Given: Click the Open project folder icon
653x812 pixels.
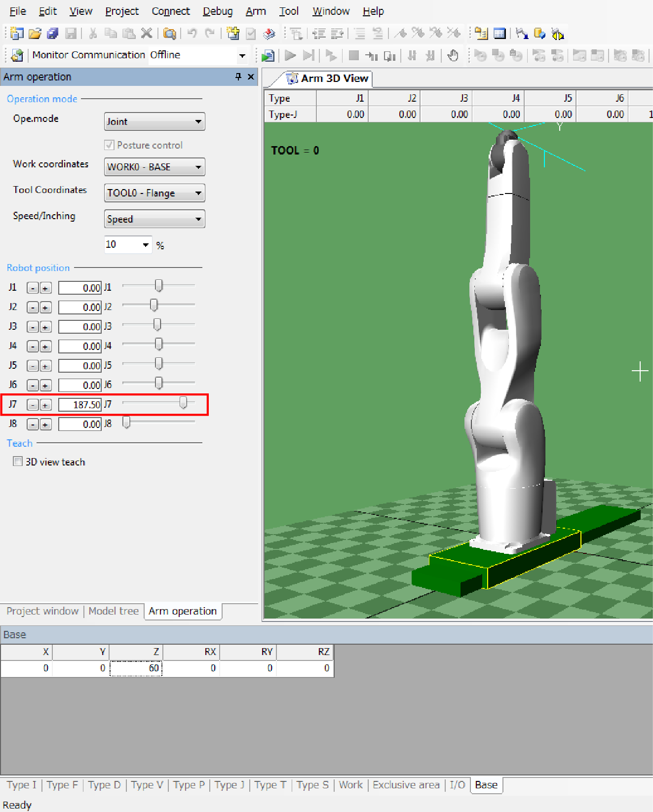Looking at the screenshot, I should [x=35, y=34].
